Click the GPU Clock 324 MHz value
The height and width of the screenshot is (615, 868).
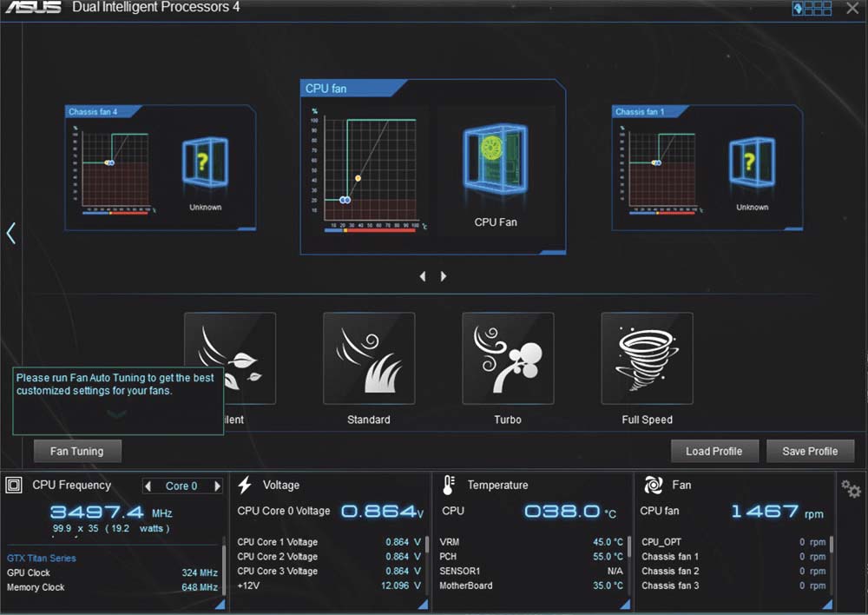(x=200, y=573)
